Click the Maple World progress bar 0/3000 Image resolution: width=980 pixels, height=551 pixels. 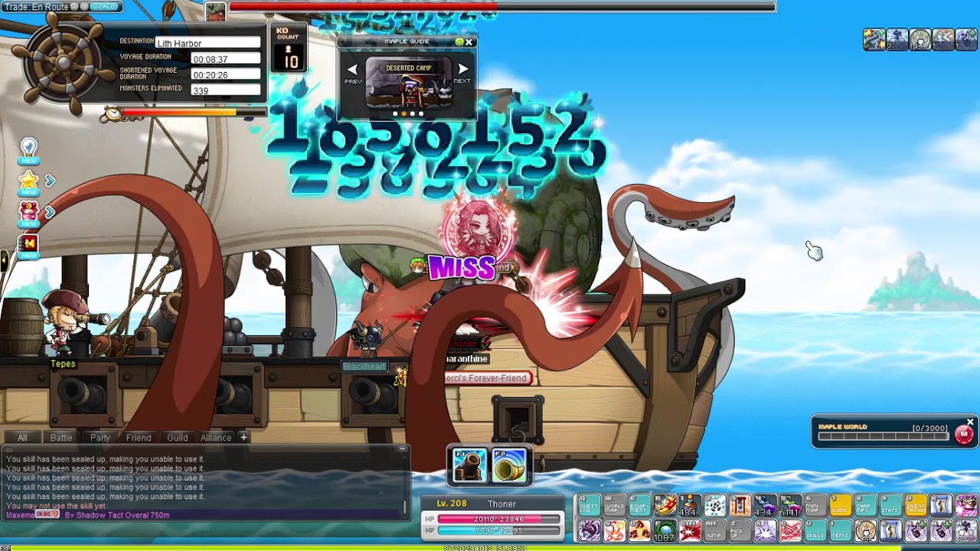[884, 436]
